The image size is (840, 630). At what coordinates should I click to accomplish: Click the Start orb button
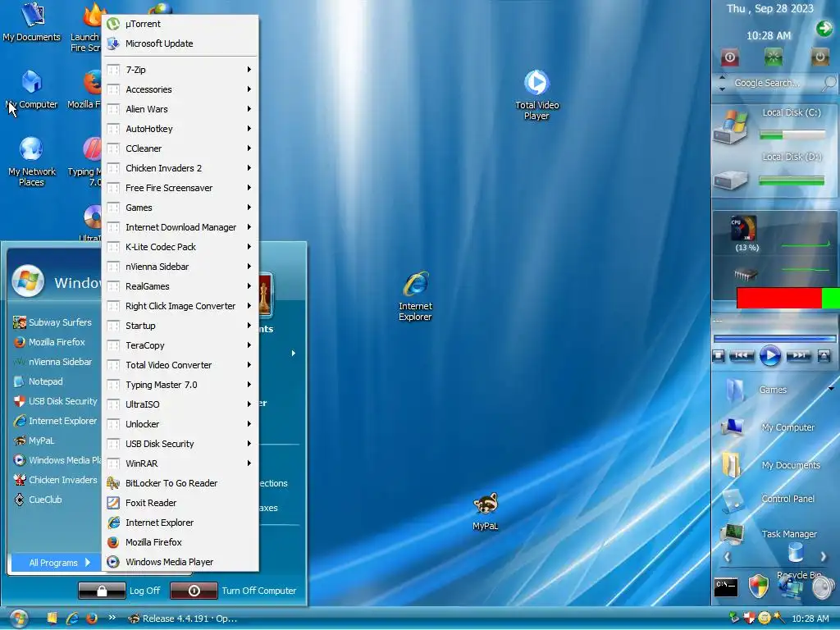[x=19, y=619]
